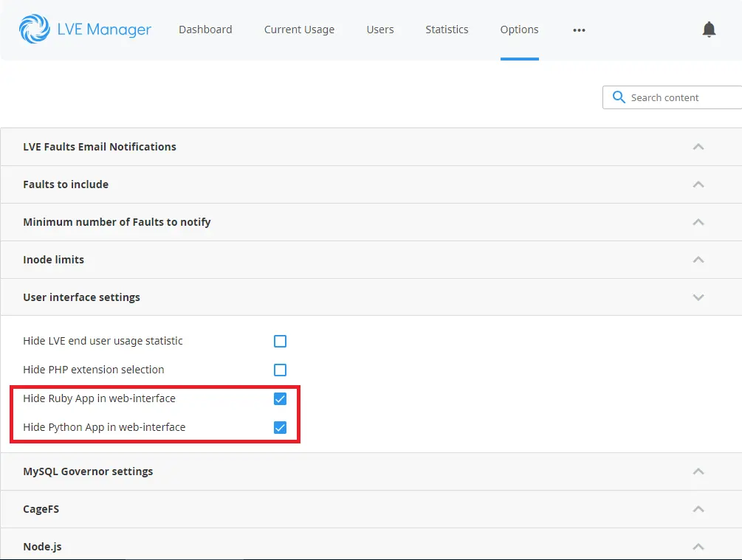Open the more options ellipsis menu
Screen dimensions: 742x560
point(579,30)
